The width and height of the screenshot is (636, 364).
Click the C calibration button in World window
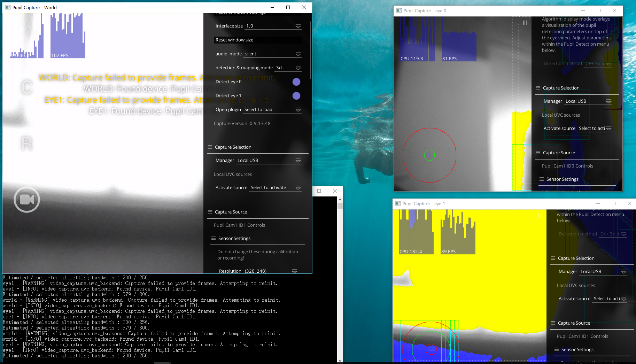pos(27,87)
